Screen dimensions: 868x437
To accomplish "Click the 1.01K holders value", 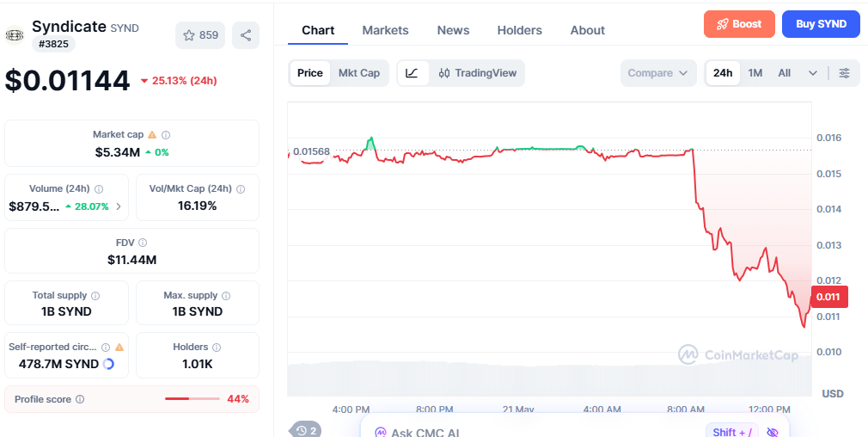I will coord(197,364).
